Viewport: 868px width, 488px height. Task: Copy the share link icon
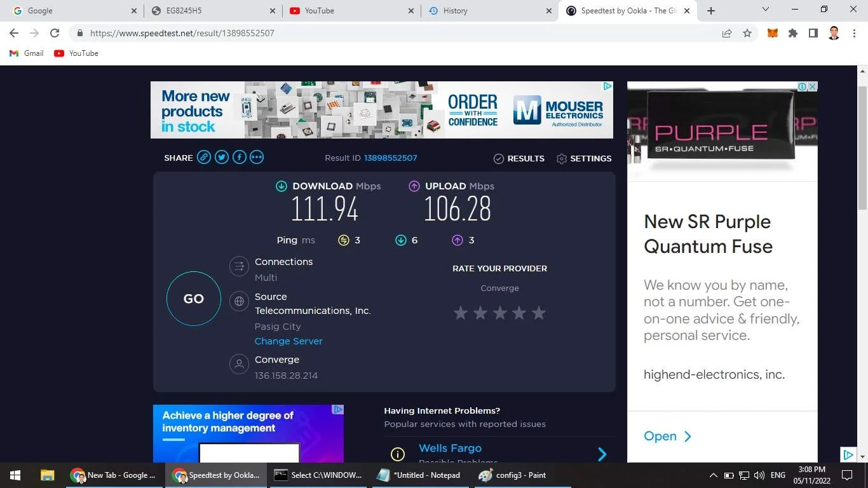[204, 158]
